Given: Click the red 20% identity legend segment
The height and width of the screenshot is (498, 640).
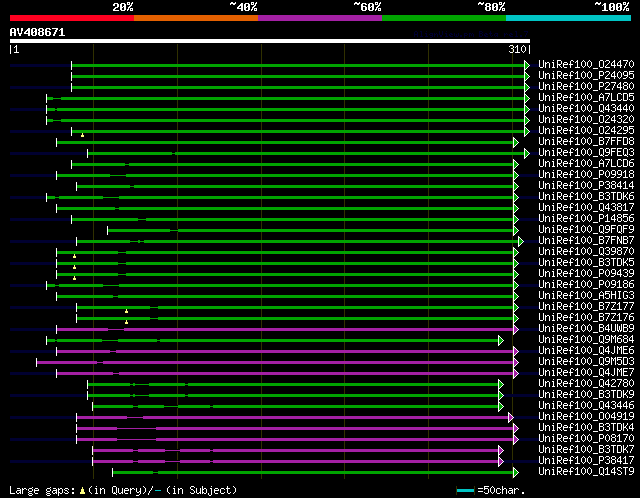Looking at the screenshot, I should (71, 18).
